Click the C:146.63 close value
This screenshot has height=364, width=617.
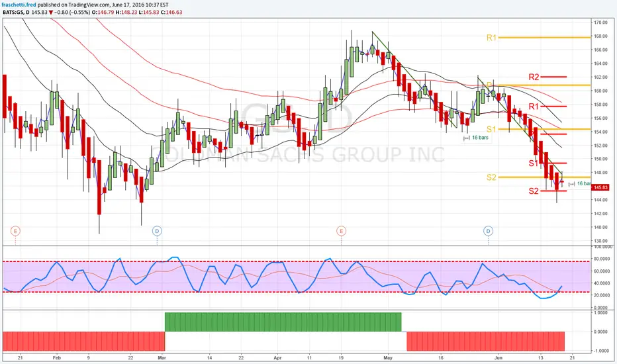(171, 12)
